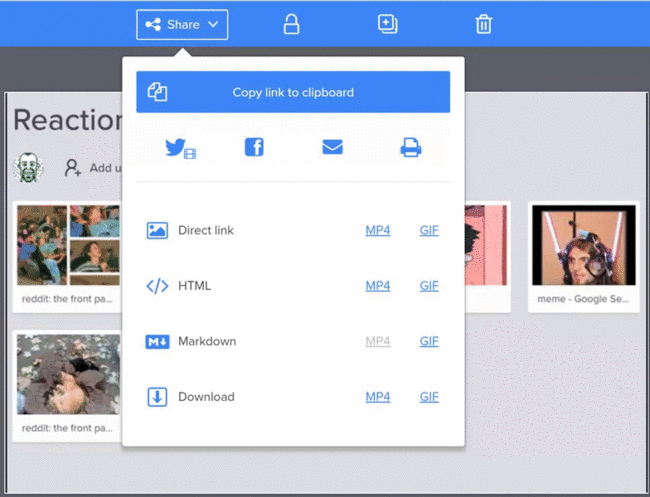Image resolution: width=650 pixels, height=497 pixels.
Task: Click the Download label
Action: pyautogui.click(x=206, y=397)
